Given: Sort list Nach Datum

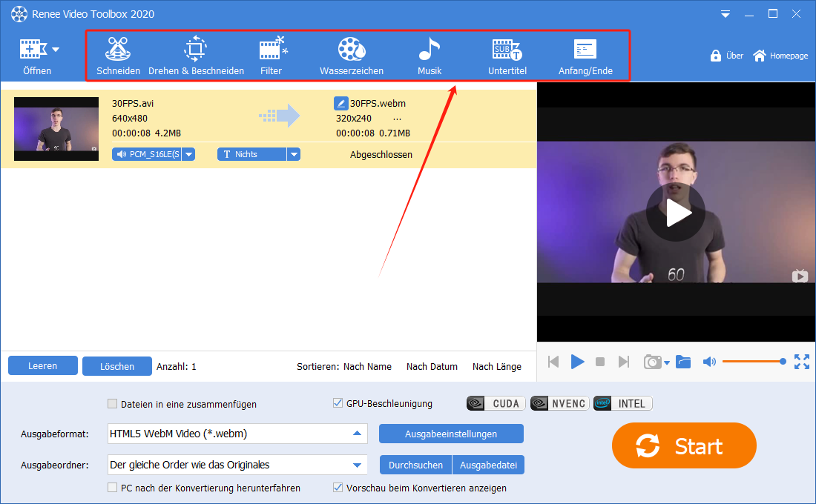Looking at the screenshot, I should [432, 367].
